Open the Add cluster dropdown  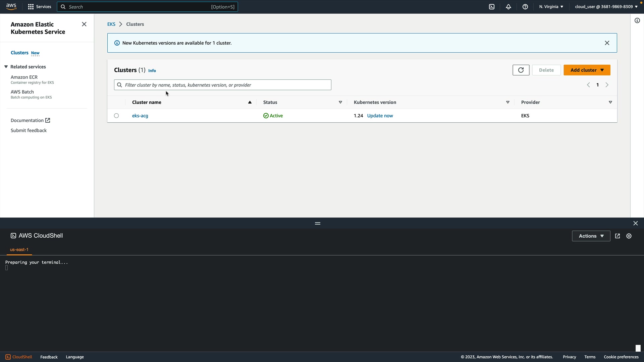click(587, 70)
